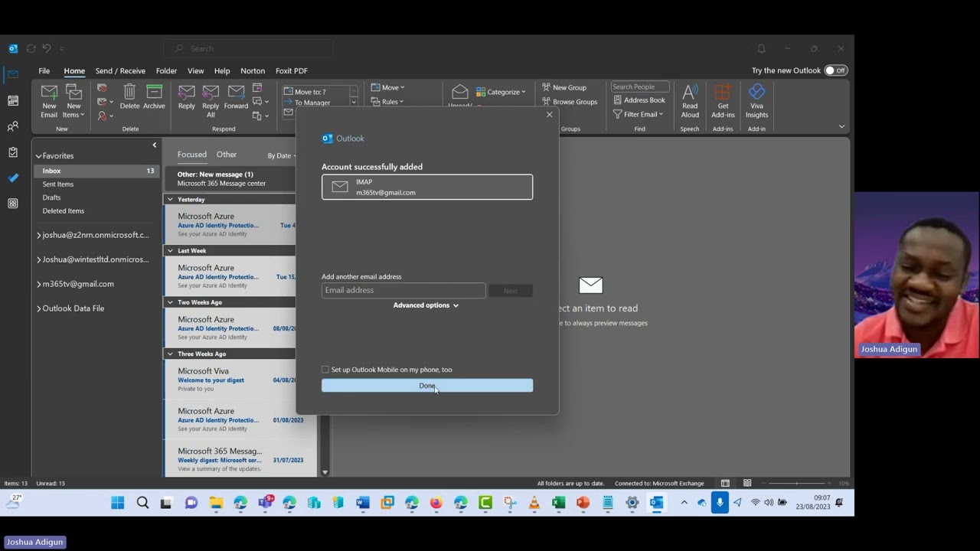The image size is (980, 551).
Task: Open the Categorize dropdown
Action: point(501,92)
